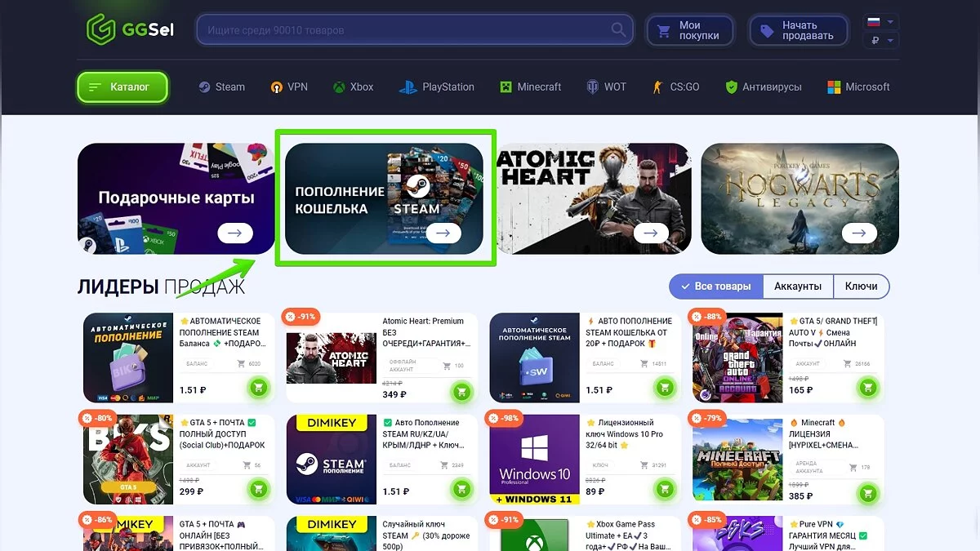Click ЛИДЕРЫ ПРОДАЖ heading
The height and width of the screenshot is (551, 980).
point(161,287)
